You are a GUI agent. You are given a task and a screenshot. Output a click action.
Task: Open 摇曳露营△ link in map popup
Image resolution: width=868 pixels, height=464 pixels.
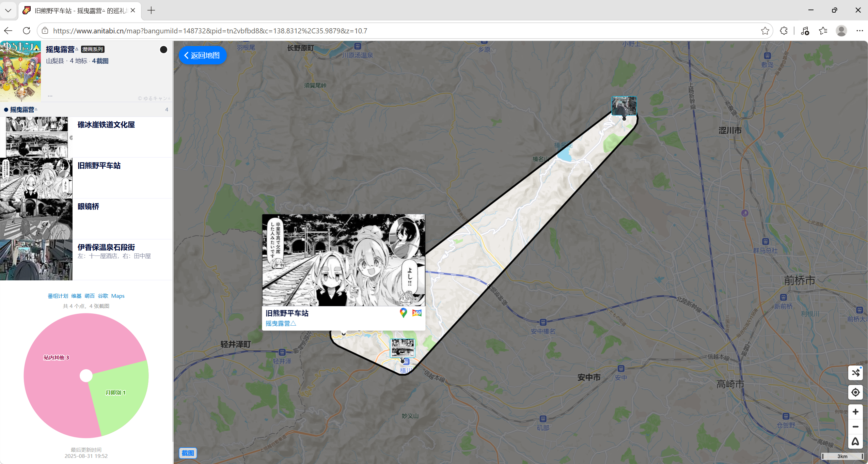click(281, 323)
